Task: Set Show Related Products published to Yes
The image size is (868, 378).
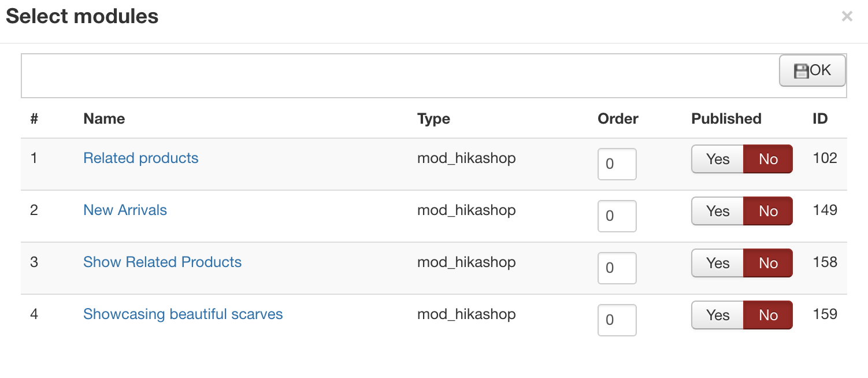Action: pyautogui.click(x=717, y=263)
